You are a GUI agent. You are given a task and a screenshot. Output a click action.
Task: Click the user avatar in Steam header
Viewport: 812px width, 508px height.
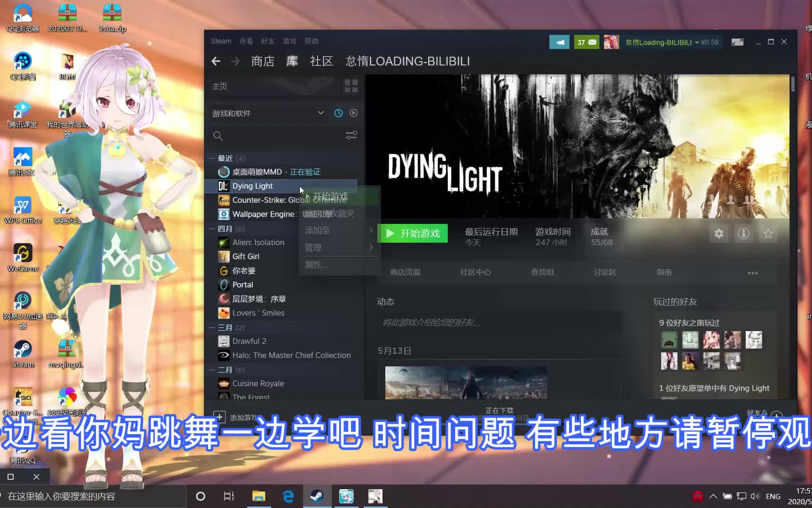point(611,42)
